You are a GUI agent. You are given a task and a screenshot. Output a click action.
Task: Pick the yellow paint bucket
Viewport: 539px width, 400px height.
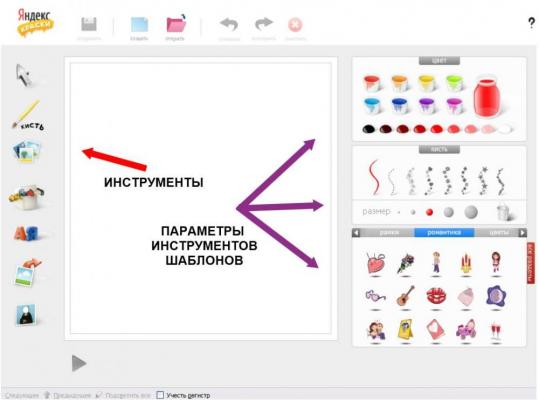pos(427,83)
